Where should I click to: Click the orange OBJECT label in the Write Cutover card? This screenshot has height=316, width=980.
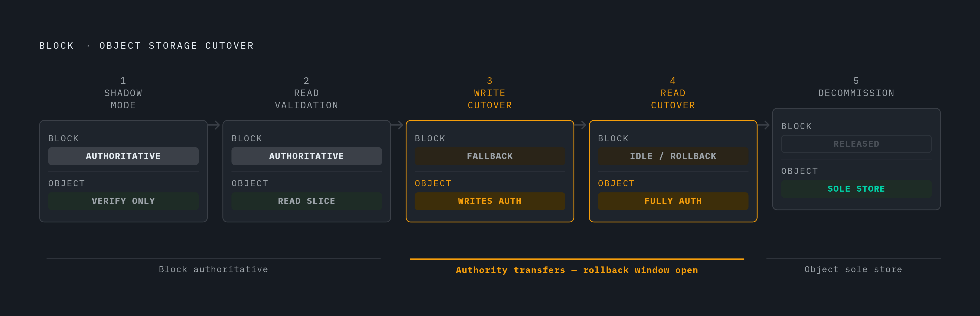[433, 183]
